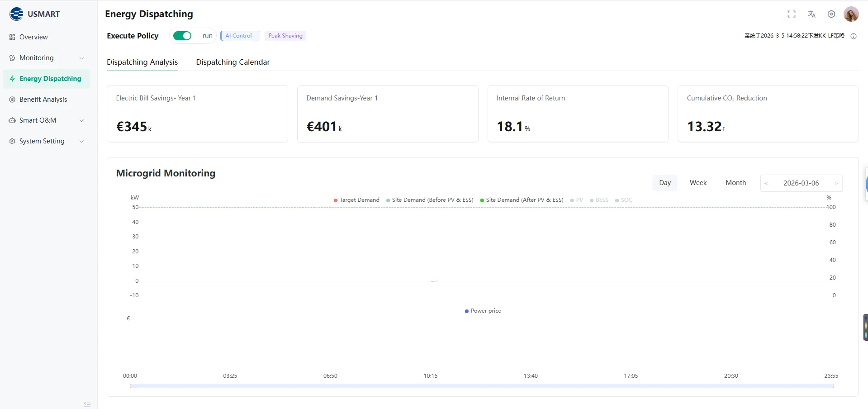This screenshot has height=409, width=868.
Task: Expand System Setting chevron
Action: point(81,141)
